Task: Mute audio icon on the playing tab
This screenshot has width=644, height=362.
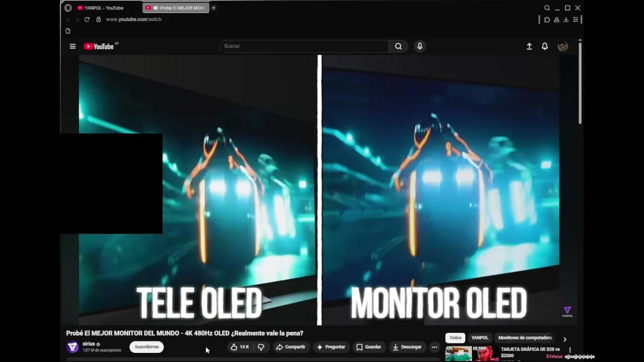Action: click(155, 8)
